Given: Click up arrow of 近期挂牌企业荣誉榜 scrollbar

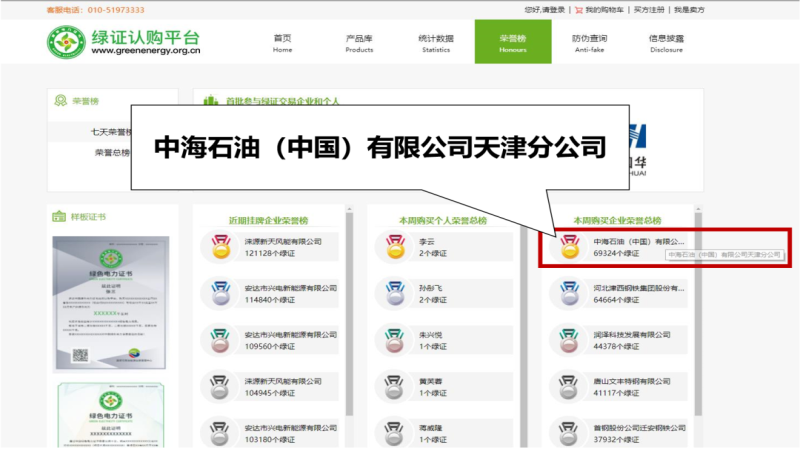Looking at the screenshot, I should tap(349, 209).
